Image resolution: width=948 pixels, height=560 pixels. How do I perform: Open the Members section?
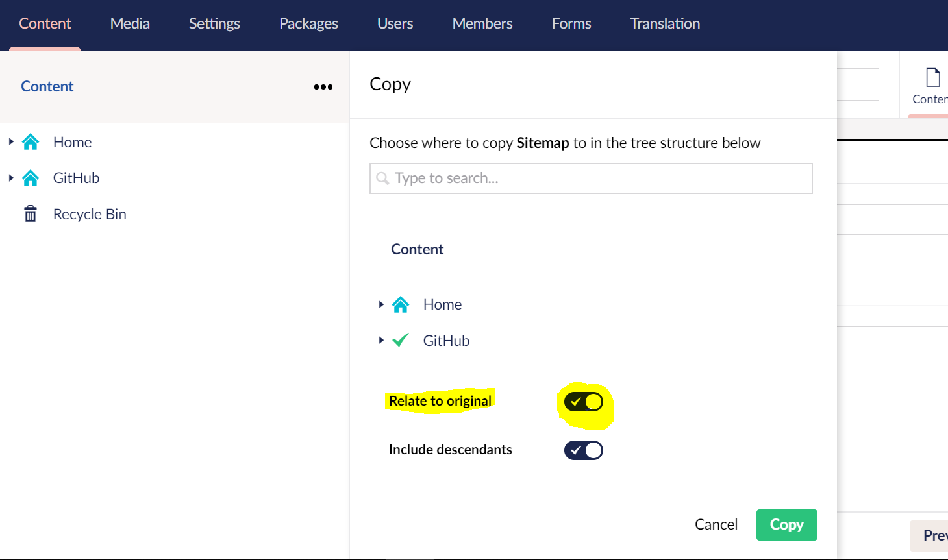(482, 24)
